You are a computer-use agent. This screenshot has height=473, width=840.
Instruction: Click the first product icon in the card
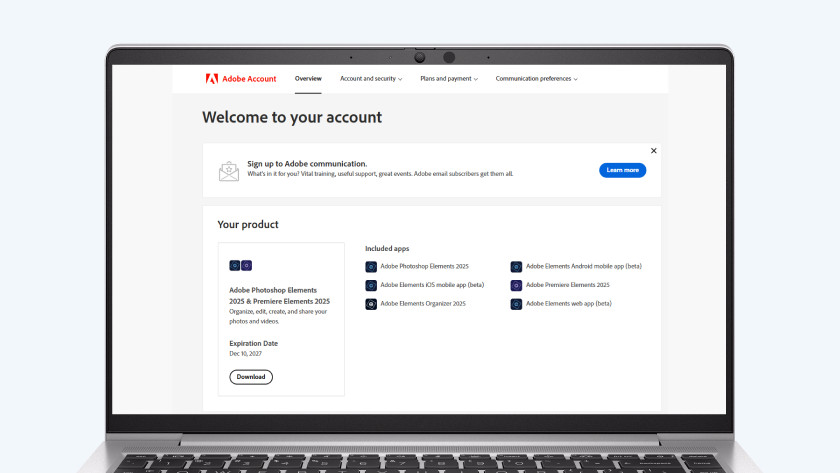235,265
